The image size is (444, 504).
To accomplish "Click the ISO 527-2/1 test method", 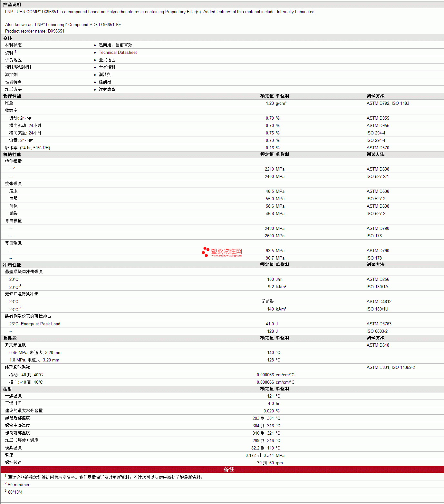I will (x=377, y=177).
